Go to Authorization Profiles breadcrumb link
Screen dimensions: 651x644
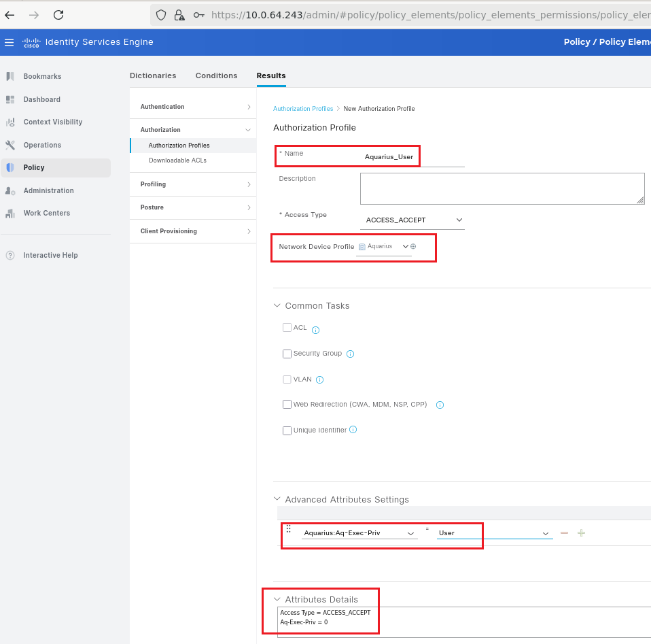[303, 109]
